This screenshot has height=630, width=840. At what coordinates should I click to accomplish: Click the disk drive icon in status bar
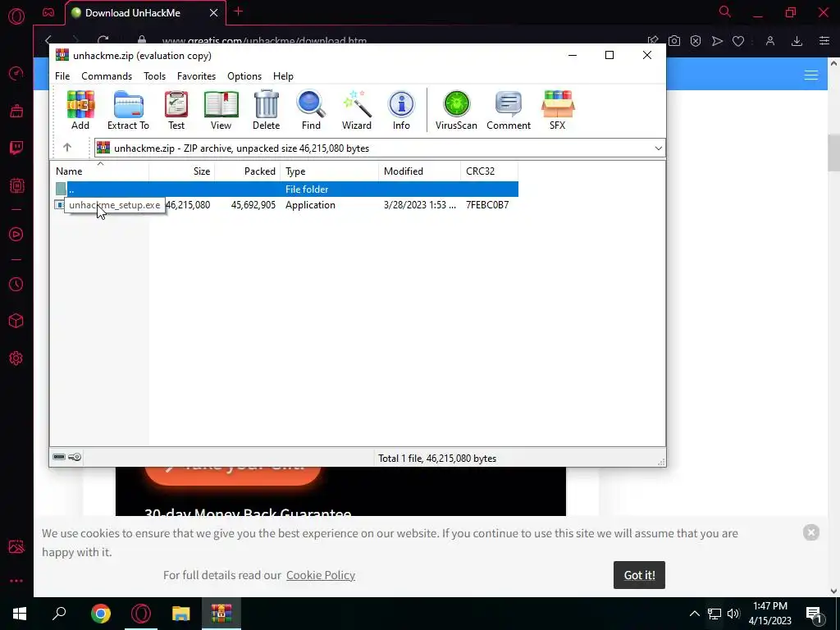(x=59, y=457)
